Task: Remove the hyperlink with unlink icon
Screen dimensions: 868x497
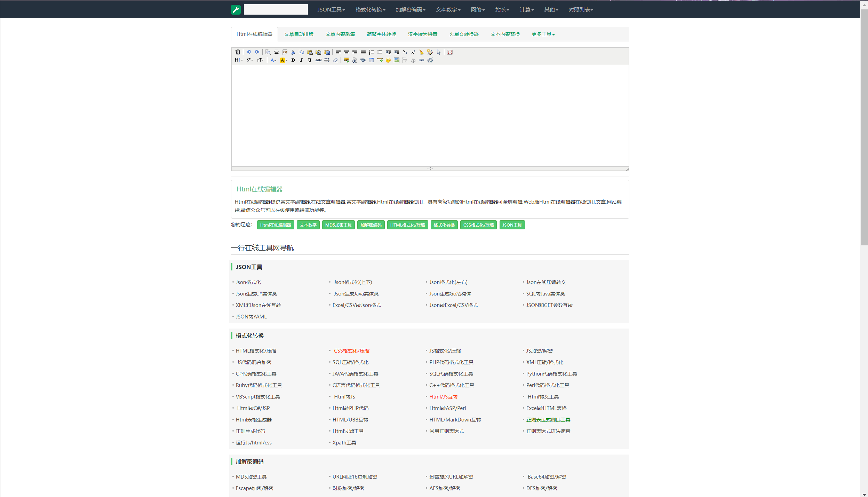Action: coord(430,60)
